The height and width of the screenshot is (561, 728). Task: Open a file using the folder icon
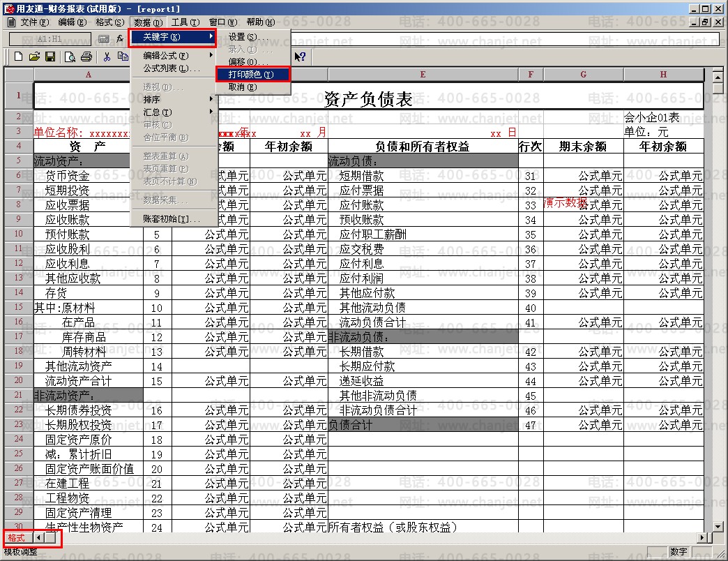tap(34, 57)
